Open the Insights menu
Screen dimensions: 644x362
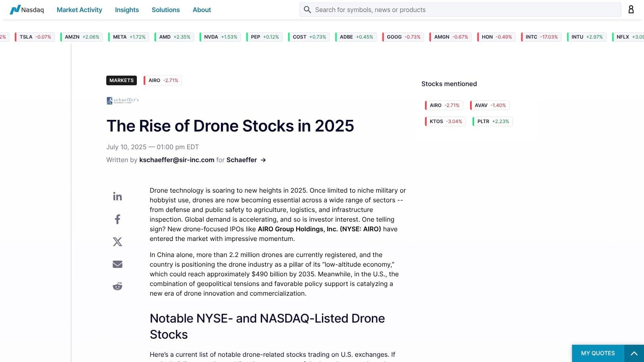tap(127, 10)
